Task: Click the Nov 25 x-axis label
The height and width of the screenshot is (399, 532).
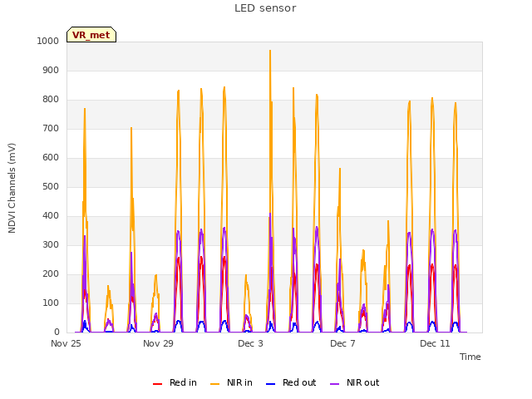Action: click(x=66, y=343)
